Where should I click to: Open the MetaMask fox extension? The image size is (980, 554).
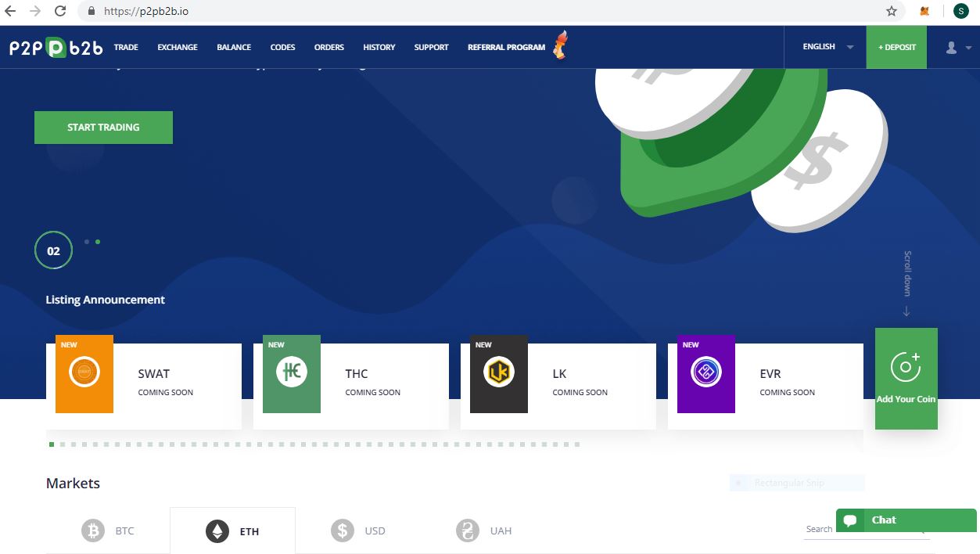pos(925,12)
